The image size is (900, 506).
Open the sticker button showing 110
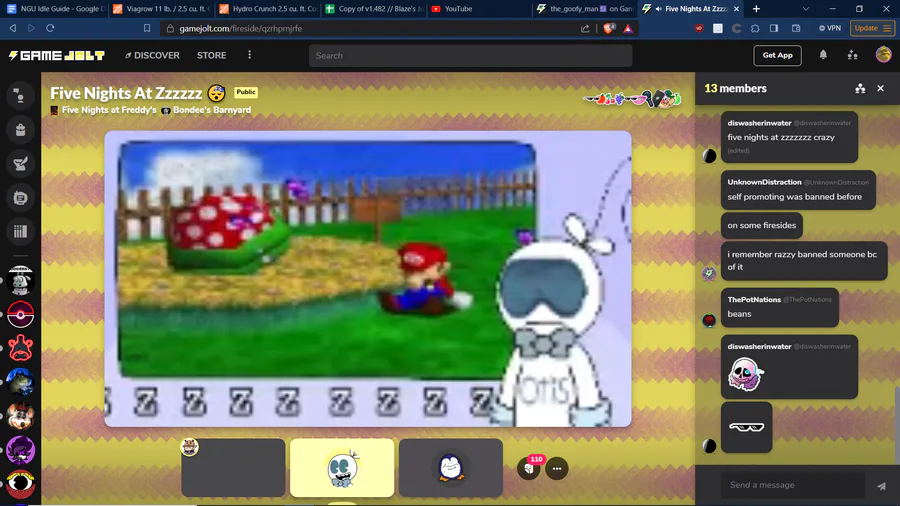(529, 468)
